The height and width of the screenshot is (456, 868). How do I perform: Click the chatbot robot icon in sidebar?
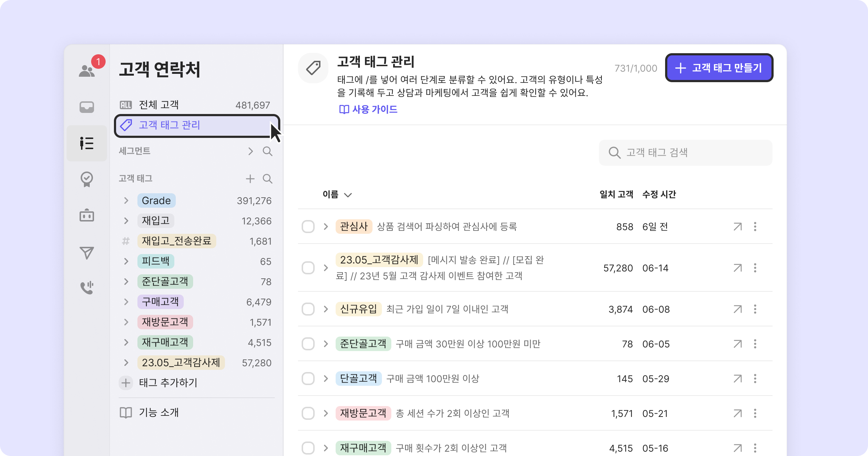[87, 216]
